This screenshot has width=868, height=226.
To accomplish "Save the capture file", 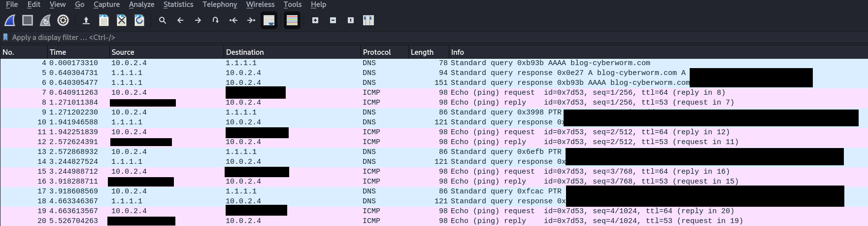I will (x=103, y=20).
